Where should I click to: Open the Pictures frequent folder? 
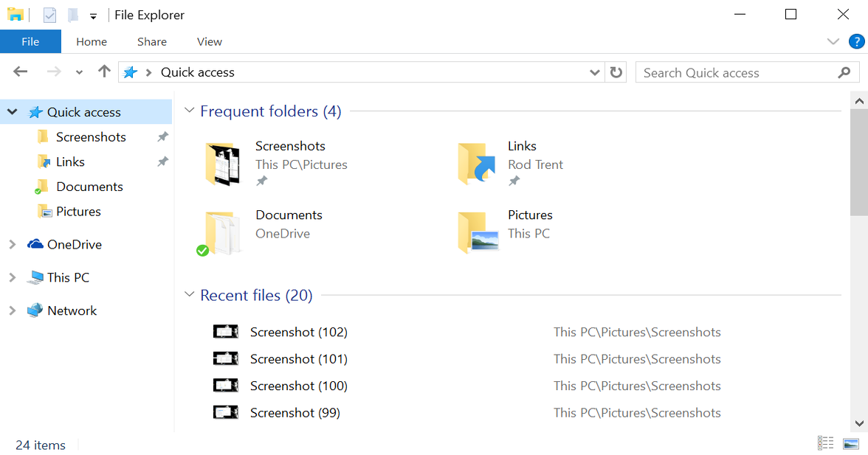530,215
